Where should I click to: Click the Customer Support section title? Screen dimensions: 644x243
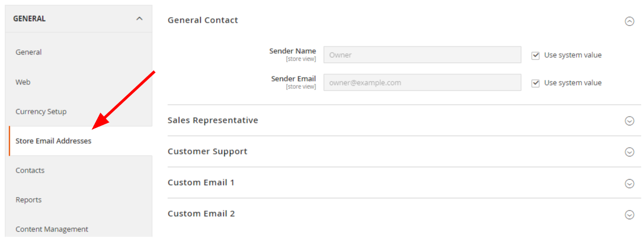pos(208,152)
